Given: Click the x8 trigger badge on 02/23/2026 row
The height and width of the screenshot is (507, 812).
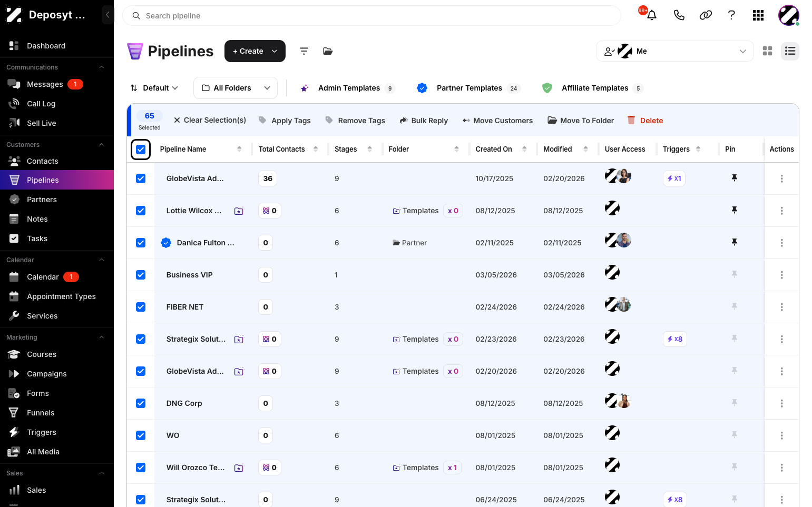Looking at the screenshot, I should (674, 339).
